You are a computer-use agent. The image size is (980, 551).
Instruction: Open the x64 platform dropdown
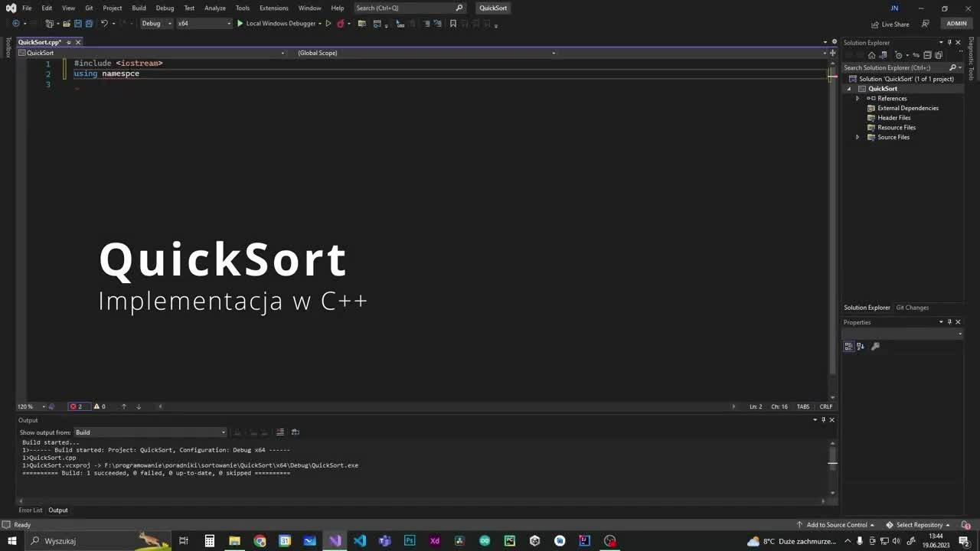204,24
